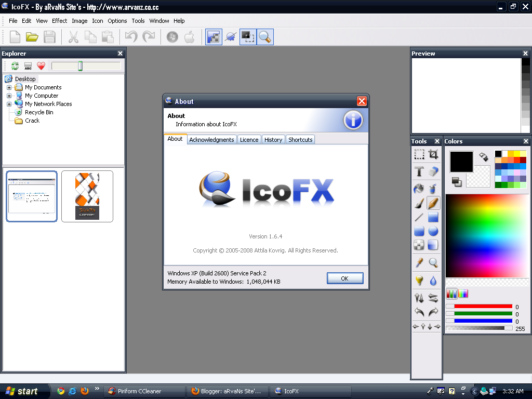
Task: Open the Effect menu
Action: pos(59,21)
